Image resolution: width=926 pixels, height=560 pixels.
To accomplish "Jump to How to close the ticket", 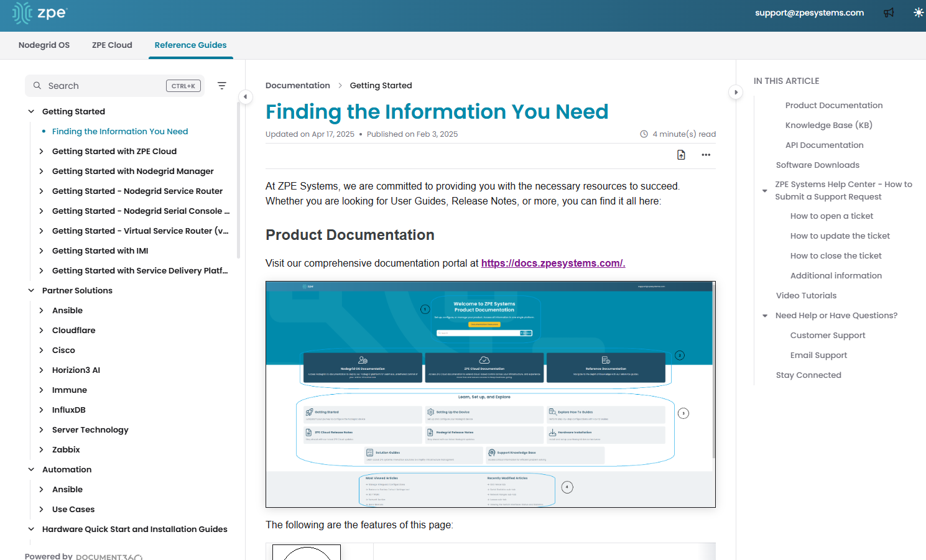I will coord(836,256).
